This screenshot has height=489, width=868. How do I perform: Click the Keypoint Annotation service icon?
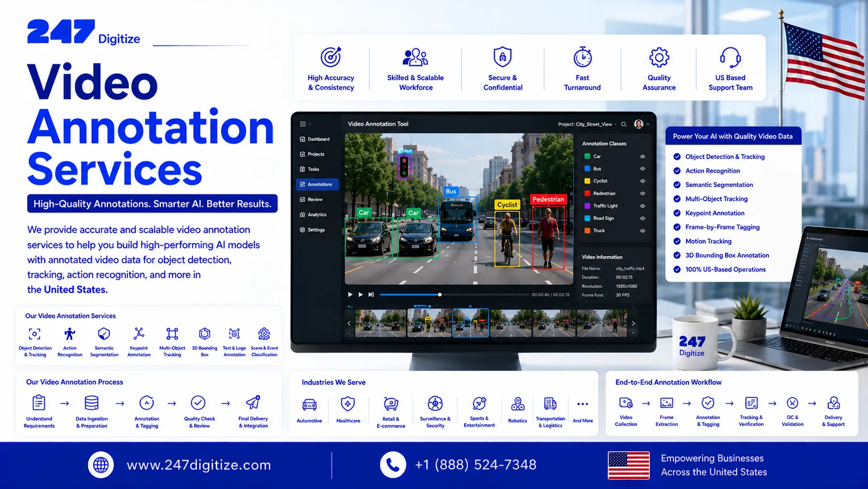click(x=139, y=333)
